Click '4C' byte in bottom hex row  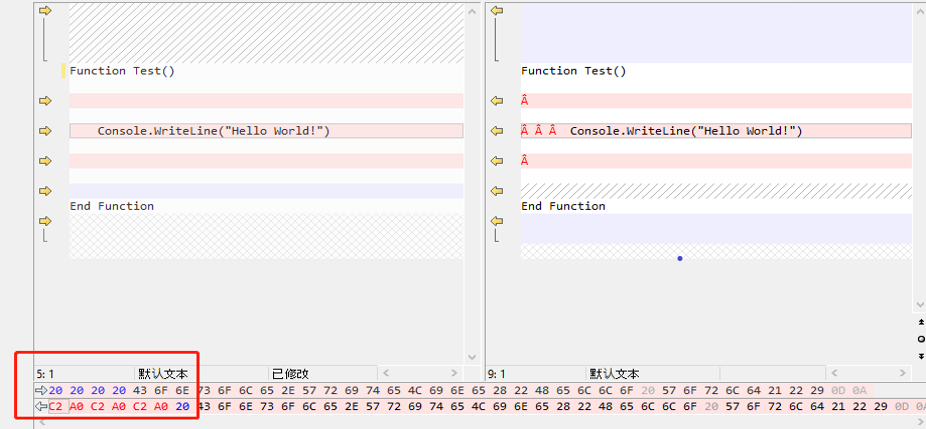478,407
